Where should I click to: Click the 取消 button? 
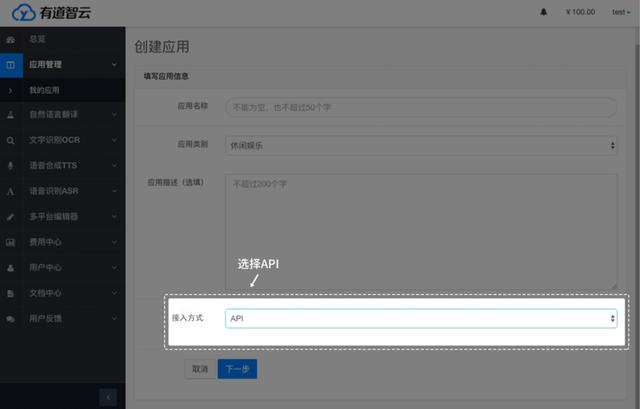(199, 369)
